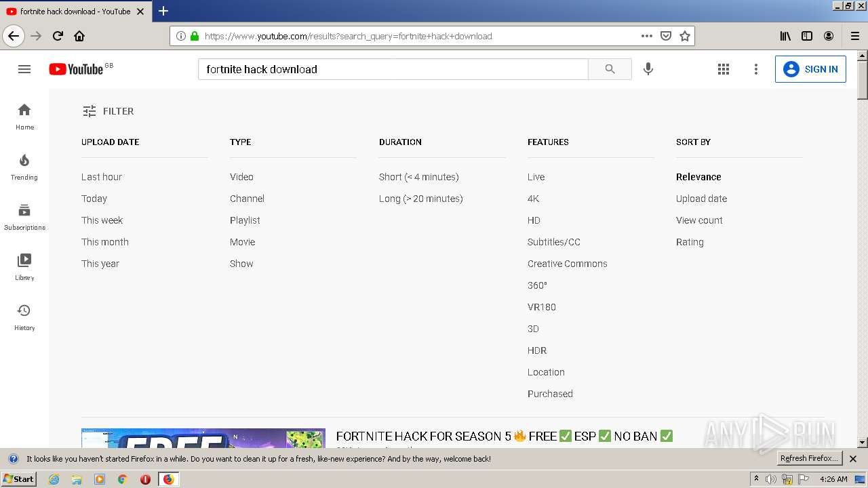Start voice search with microphone icon
868x488 pixels.
pyautogui.click(x=648, y=69)
